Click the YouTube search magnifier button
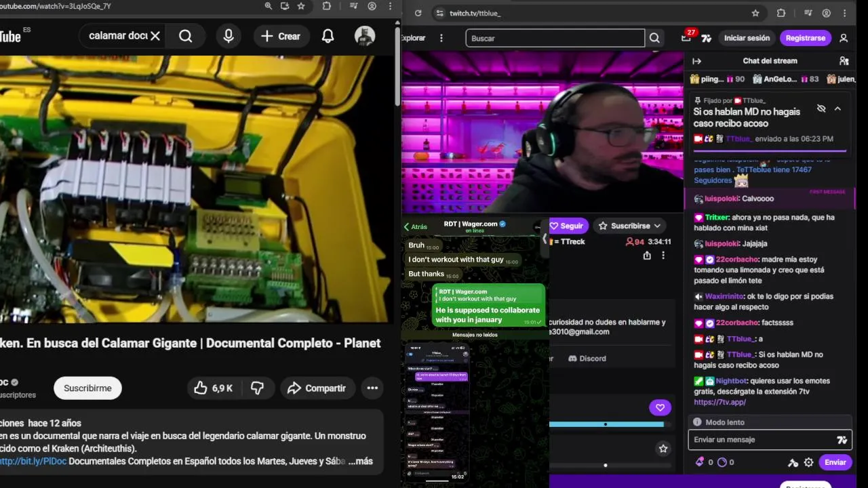This screenshot has height=488, width=868. pos(186,36)
